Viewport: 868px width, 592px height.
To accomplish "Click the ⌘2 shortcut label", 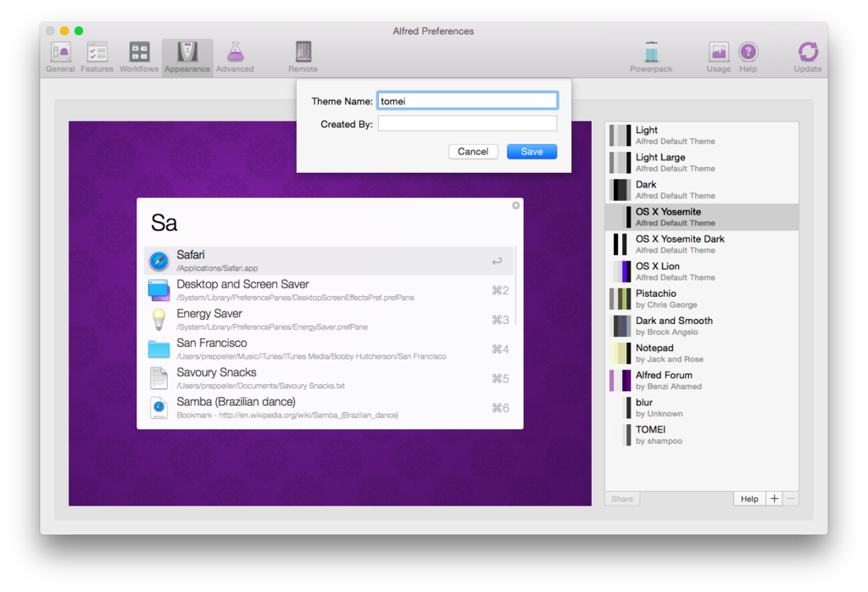I will coord(500,290).
